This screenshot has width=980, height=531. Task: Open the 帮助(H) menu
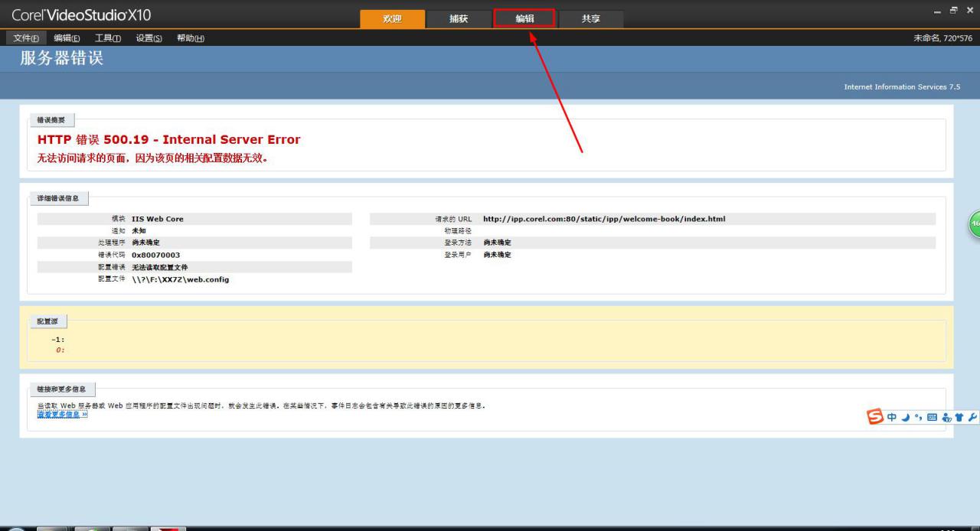pos(191,38)
